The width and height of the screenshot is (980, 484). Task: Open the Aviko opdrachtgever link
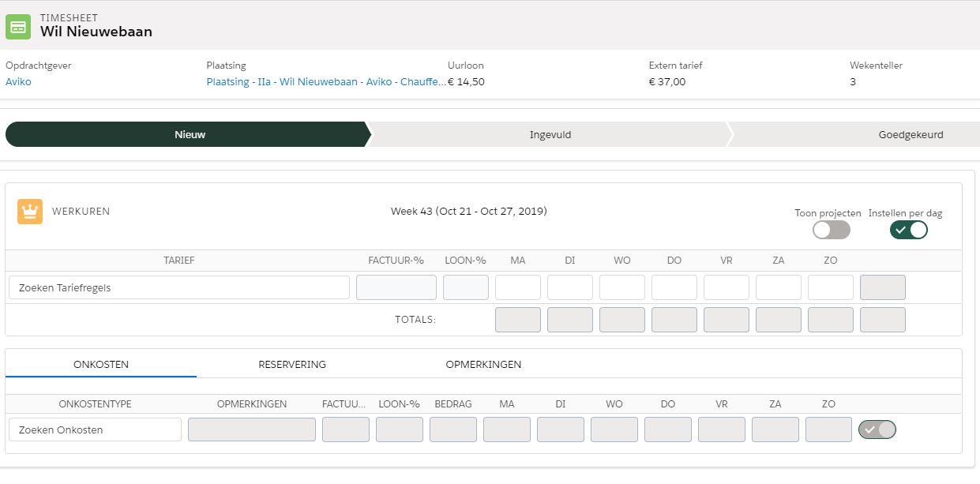pyautogui.click(x=18, y=81)
